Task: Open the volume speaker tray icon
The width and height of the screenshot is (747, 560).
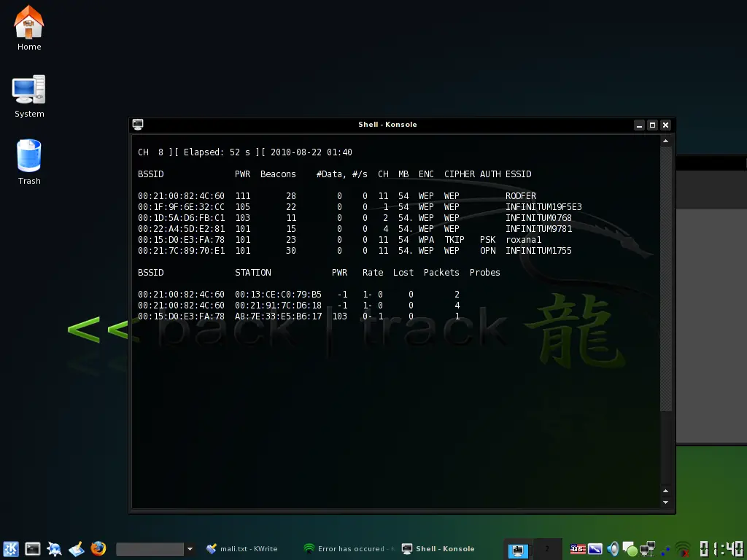Action: 613,549
